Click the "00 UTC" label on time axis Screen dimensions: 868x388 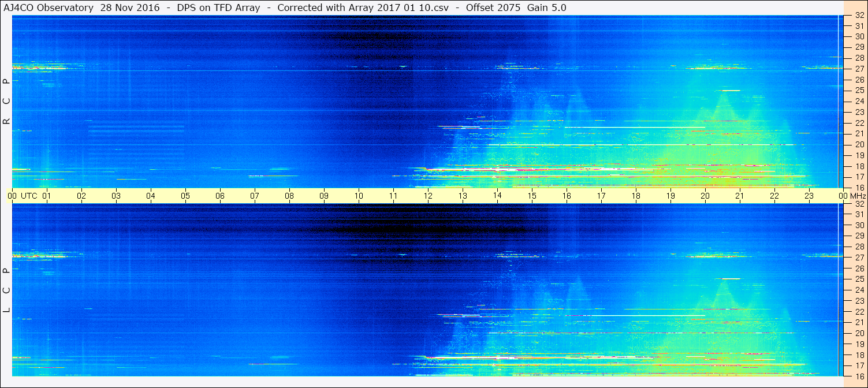coord(23,196)
